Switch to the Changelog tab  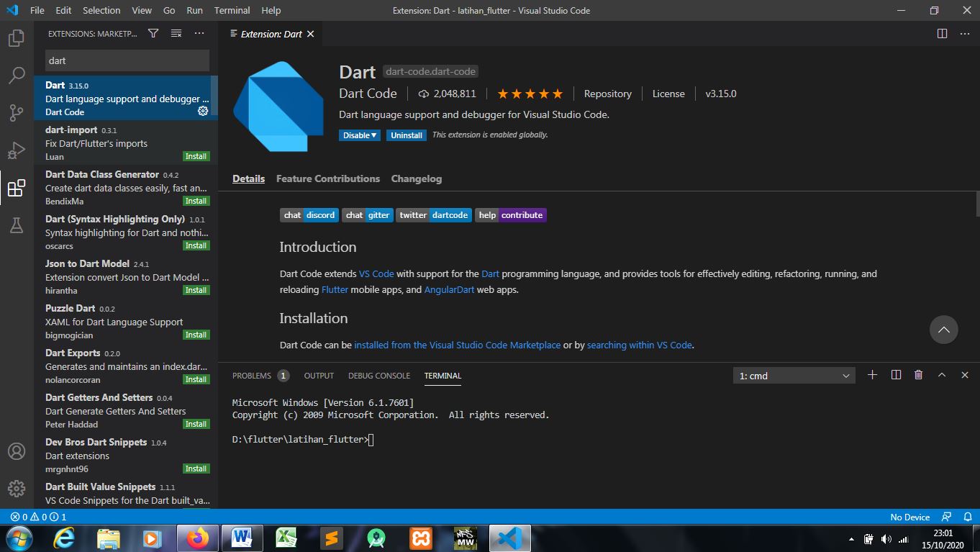pos(416,178)
